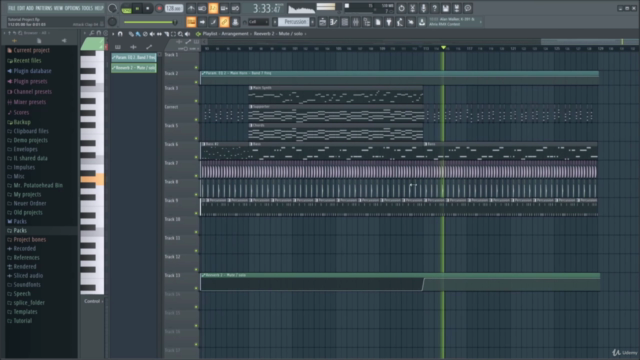Open the snap dropdown showing Cell

[258, 22]
